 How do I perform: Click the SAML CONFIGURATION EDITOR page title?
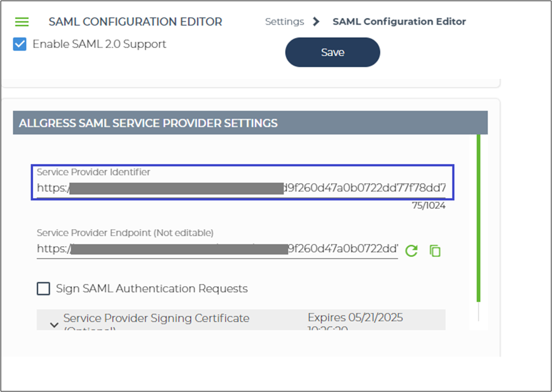135,22
